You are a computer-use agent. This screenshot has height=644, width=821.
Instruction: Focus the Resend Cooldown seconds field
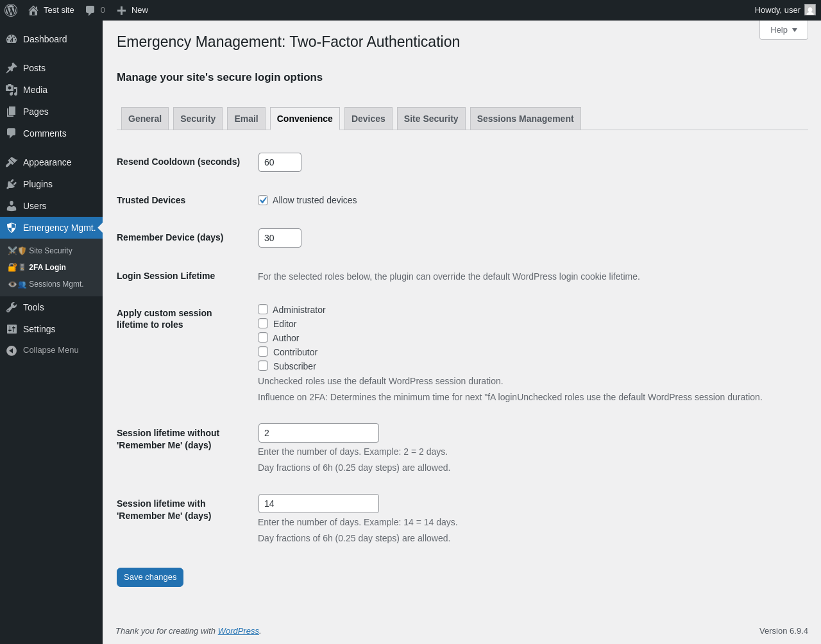coord(280,162)
